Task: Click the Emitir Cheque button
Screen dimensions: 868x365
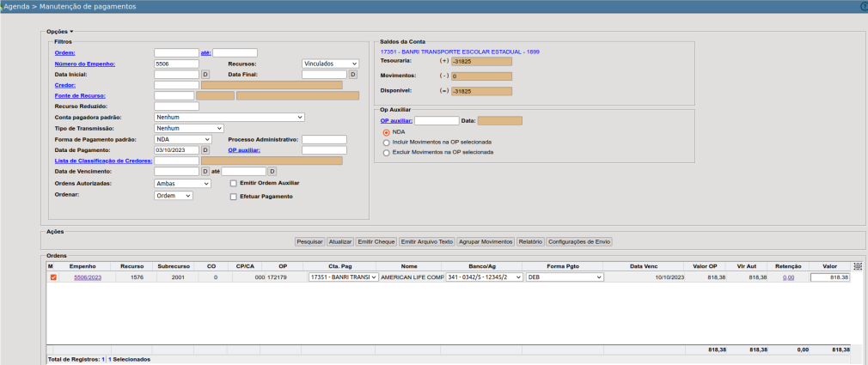Action: coord(376,242)
